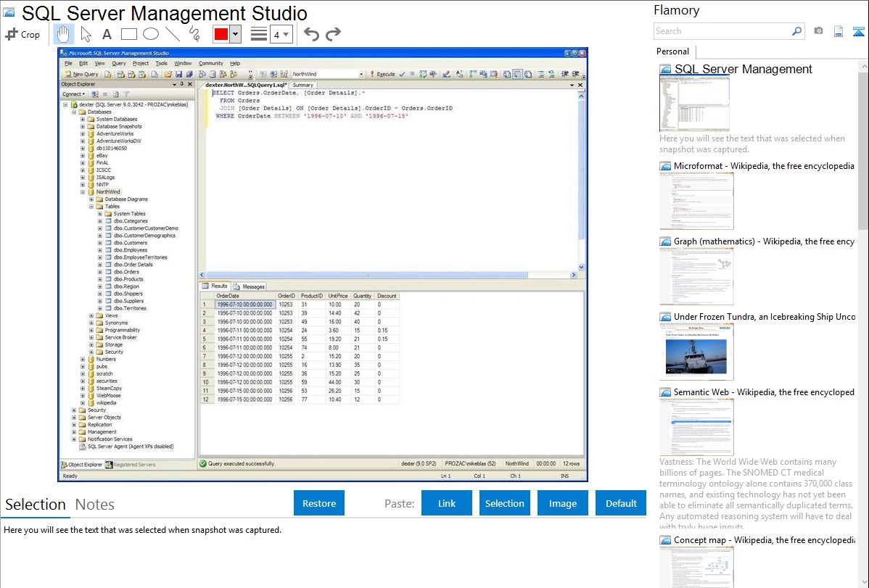
Task: Click the document page icon in Flamory panel
Action: click(x=839, y=31)
